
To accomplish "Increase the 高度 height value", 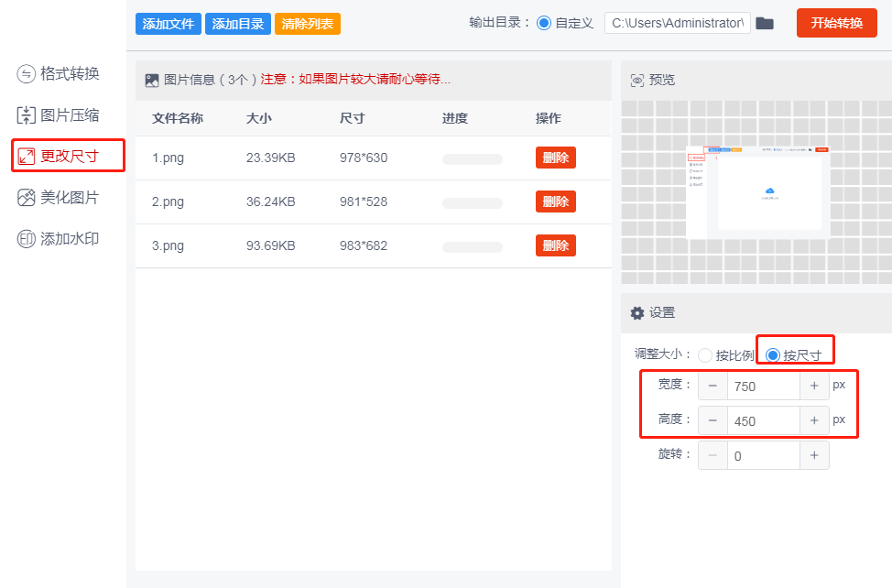I will tap(814, 420).
